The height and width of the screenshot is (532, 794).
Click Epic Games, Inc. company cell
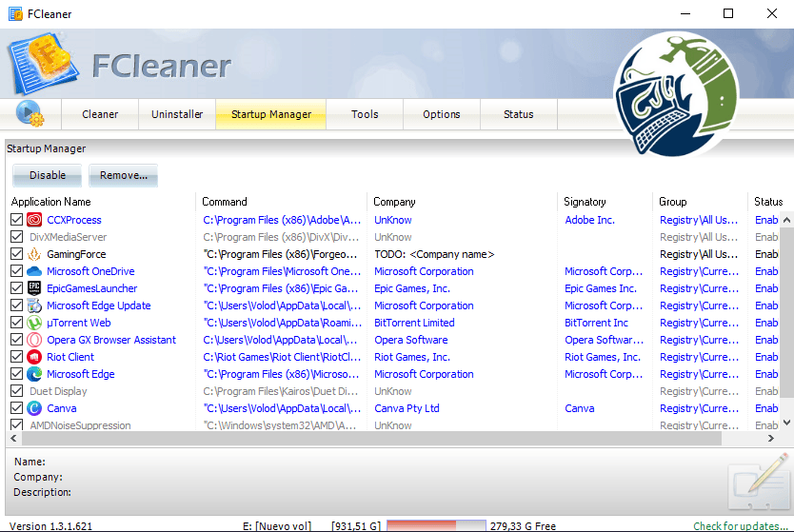point(411,288)
